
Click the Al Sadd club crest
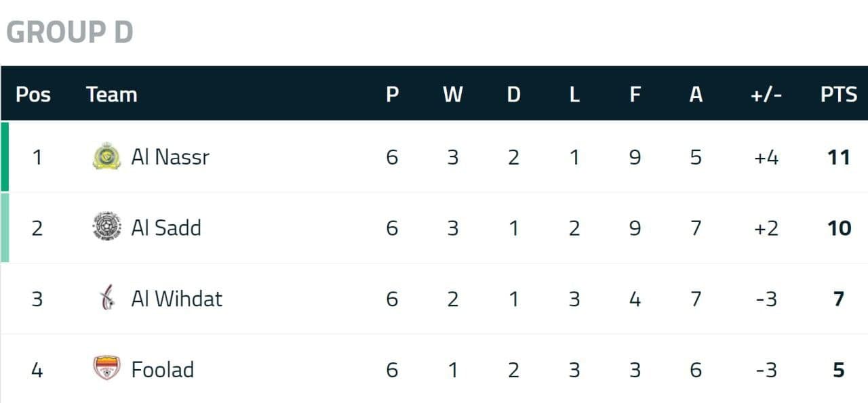click(106, 227)
